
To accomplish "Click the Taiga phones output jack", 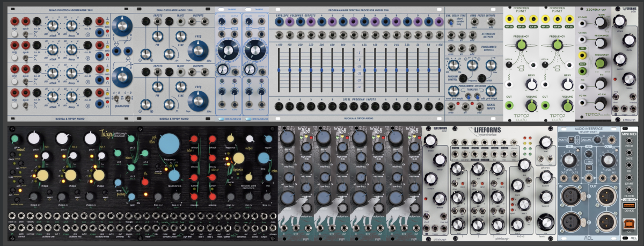I will click(273, 228).
